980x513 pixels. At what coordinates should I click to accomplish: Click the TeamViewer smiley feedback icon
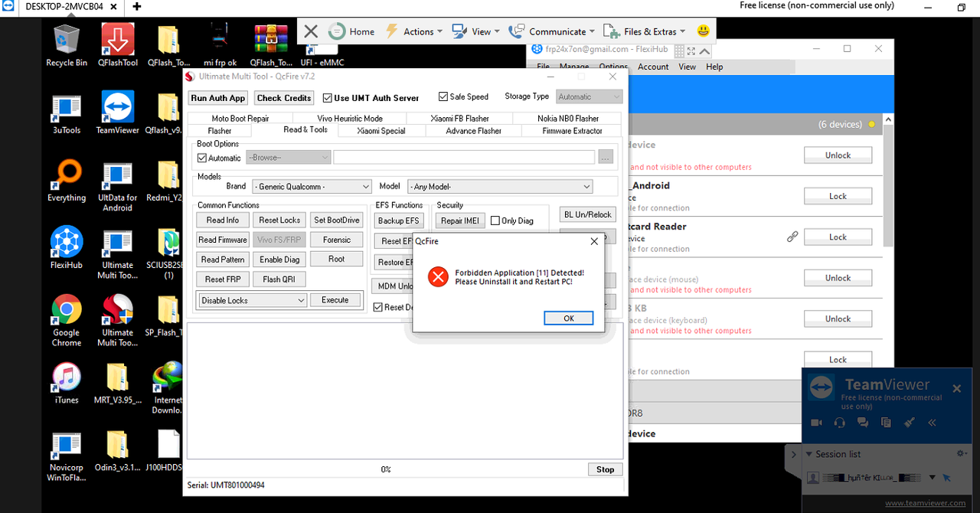(x=704, y=31)
